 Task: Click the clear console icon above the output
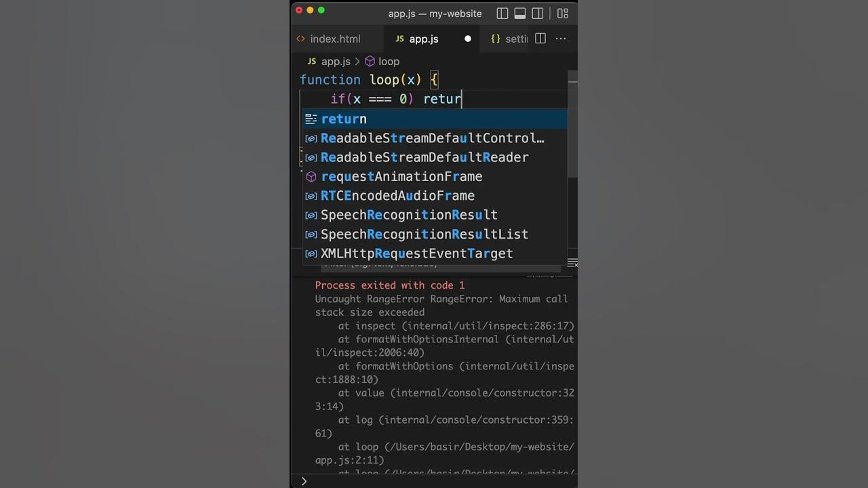click(572, 263)
